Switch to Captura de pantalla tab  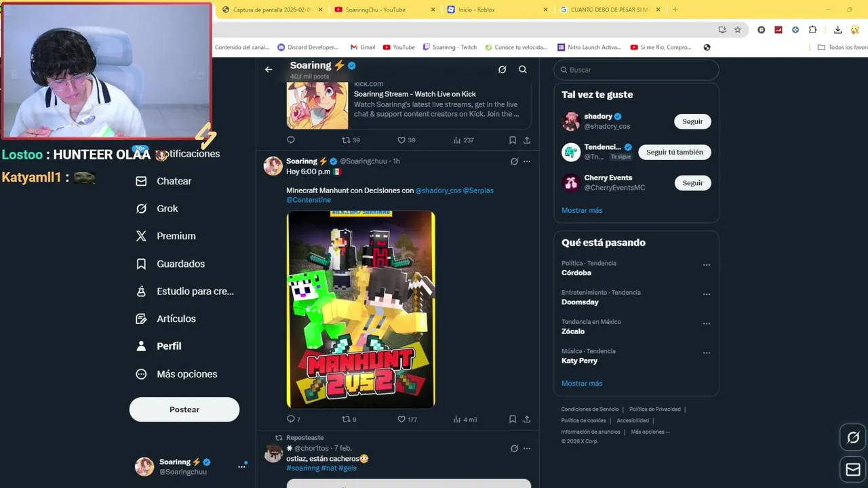[273, 9]
